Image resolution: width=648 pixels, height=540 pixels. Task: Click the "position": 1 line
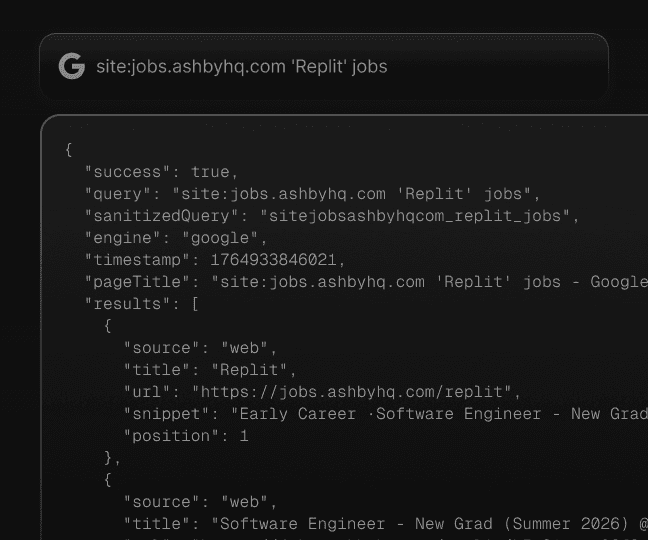[x=186, y=436]
